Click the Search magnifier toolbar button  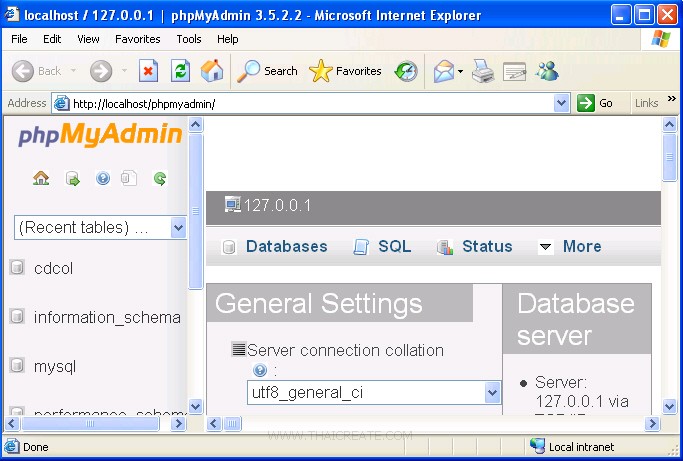[267, 71]
